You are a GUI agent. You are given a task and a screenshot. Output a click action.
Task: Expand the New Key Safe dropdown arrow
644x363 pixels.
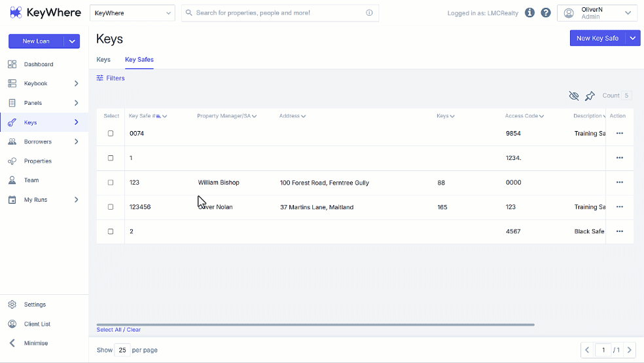tap(632, 38)
